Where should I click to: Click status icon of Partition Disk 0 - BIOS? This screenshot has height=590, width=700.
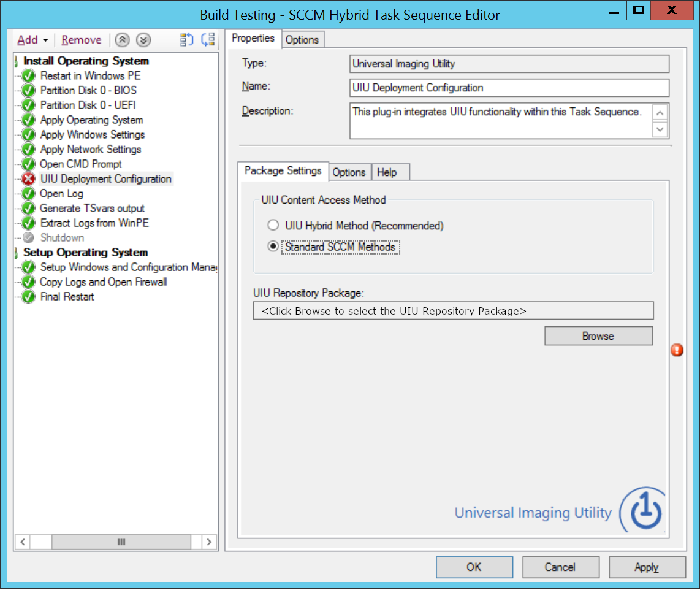pyautogui.click(x=29, y=91)
